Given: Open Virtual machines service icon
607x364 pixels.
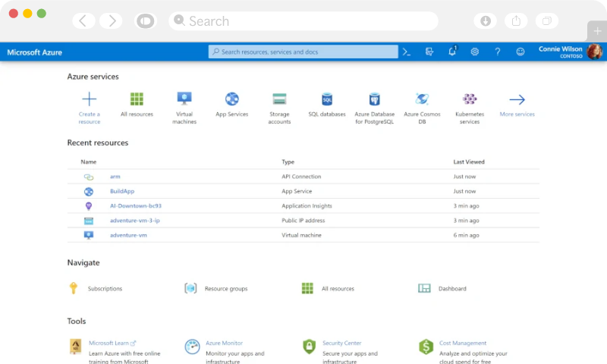Looking at the screenshot, I should tap(184, 99).
